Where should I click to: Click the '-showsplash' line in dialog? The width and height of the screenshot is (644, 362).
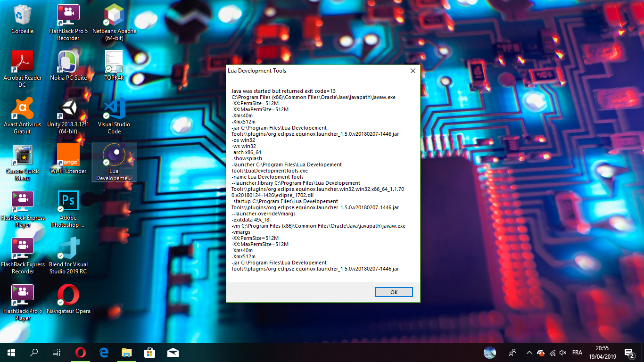[247, 158]
